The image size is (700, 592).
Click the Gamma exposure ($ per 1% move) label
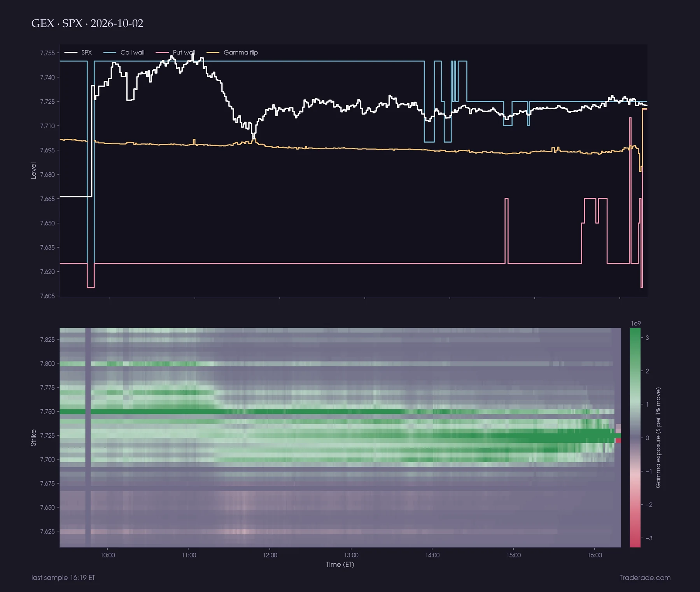click(658, 438)
